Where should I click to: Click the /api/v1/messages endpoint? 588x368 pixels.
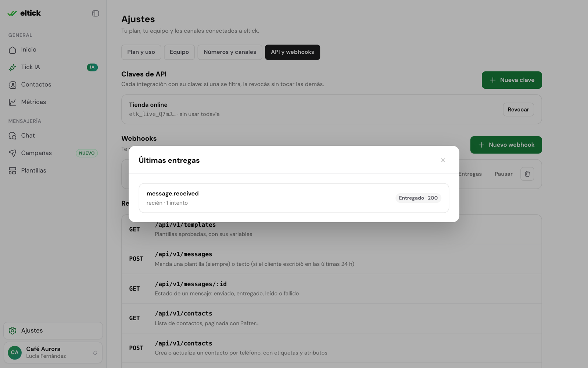click(x=183, y=254)
